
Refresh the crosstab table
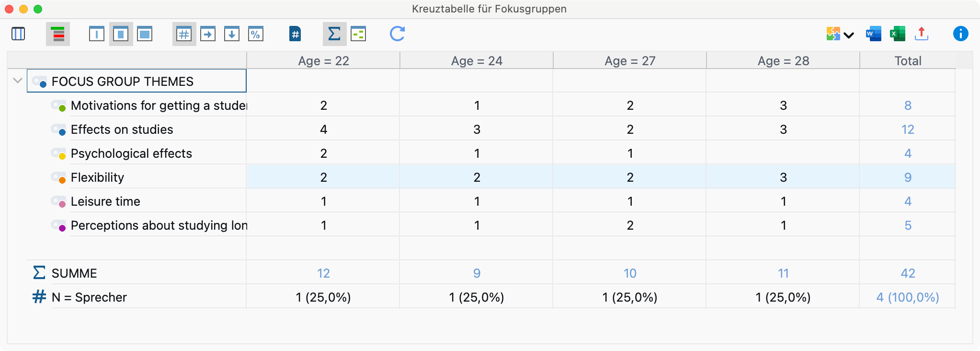coord(398,34)
